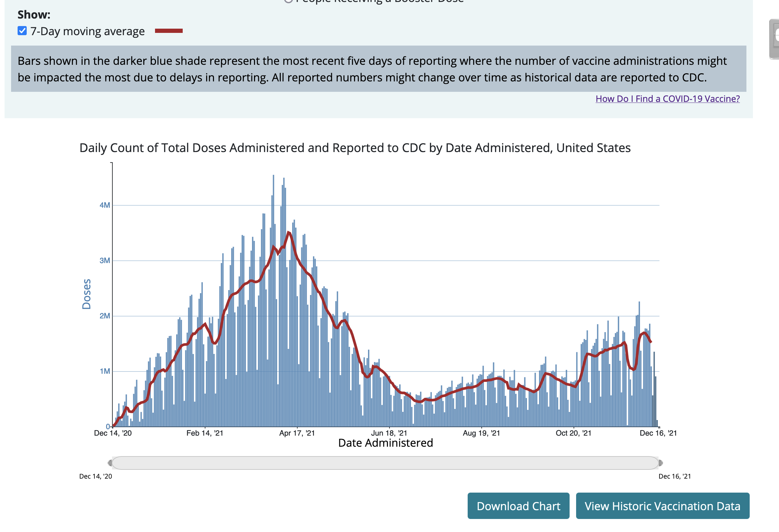Click the 'Doses' y-axis label

(87, 294)
